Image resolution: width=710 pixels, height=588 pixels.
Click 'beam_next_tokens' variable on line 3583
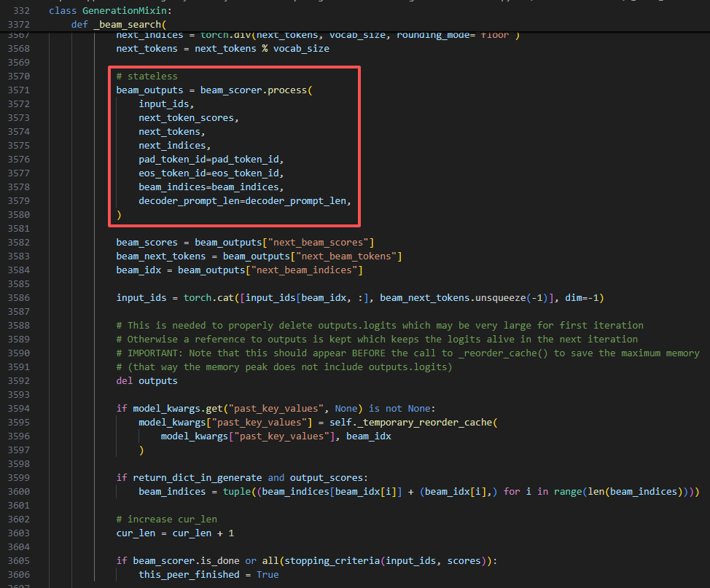coord(161,256)
